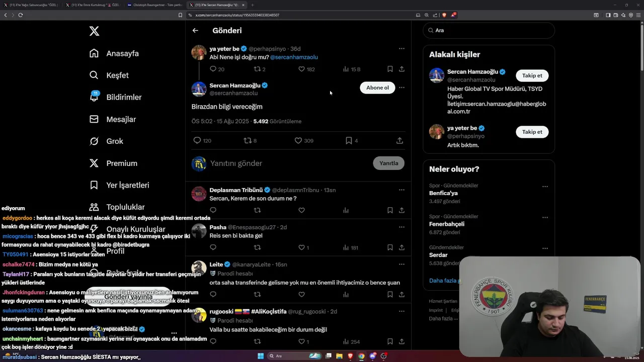644x362 pixels.
Task: Open Premium in sidebar
Action: pyautogui.click(x=113, y=163)
